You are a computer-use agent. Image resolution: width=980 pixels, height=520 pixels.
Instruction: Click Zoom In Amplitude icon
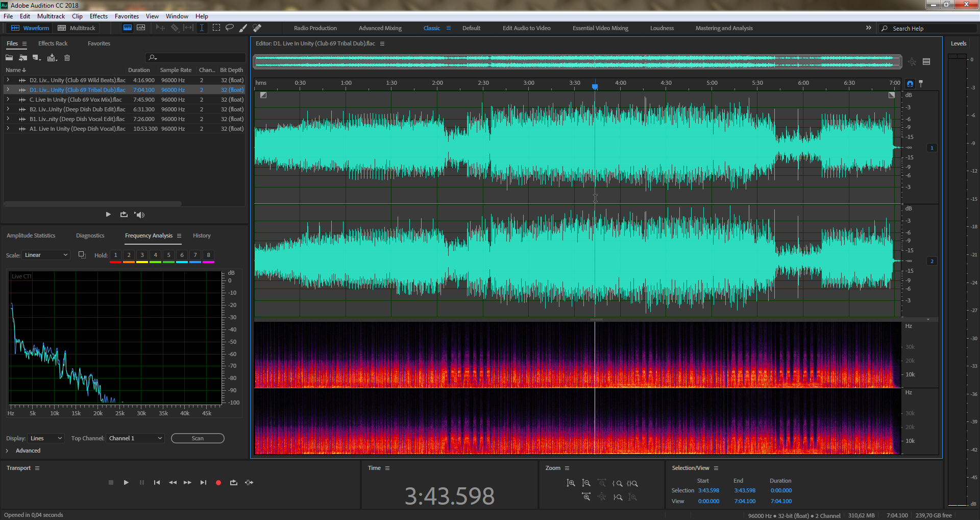point(571,483)
